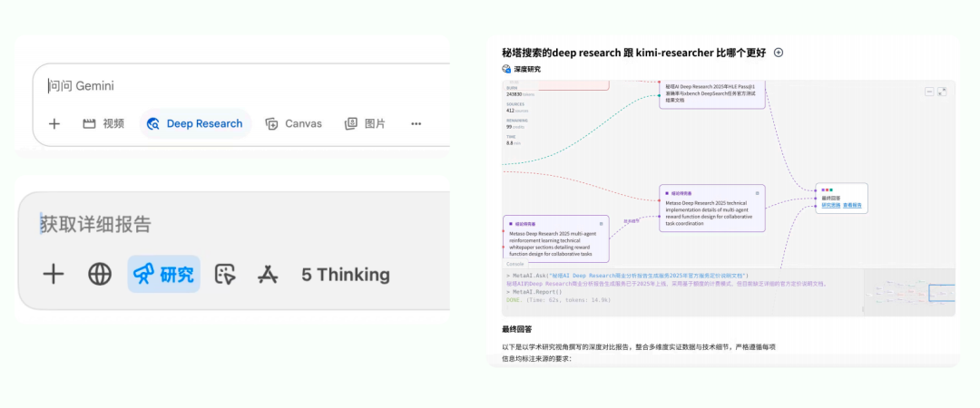Select the 最终回答 graph node
Image resolution: width=980 pixels, height=408 pixels.
(841, 198)
